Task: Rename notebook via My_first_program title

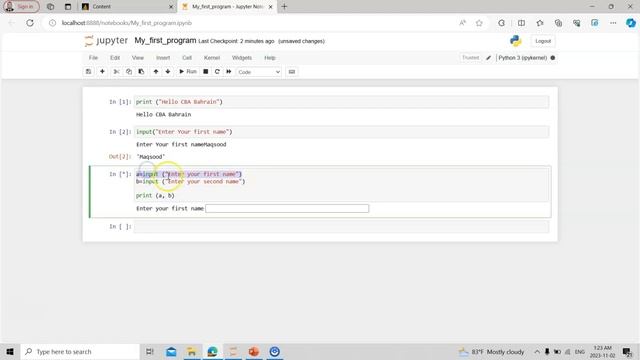Action: pyautogui.click(x=165, y=41)
